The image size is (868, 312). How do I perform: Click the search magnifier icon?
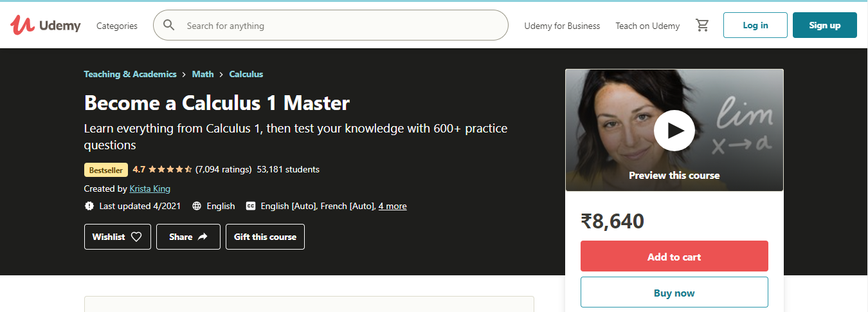pyautogui.click(x=169, y=26)
